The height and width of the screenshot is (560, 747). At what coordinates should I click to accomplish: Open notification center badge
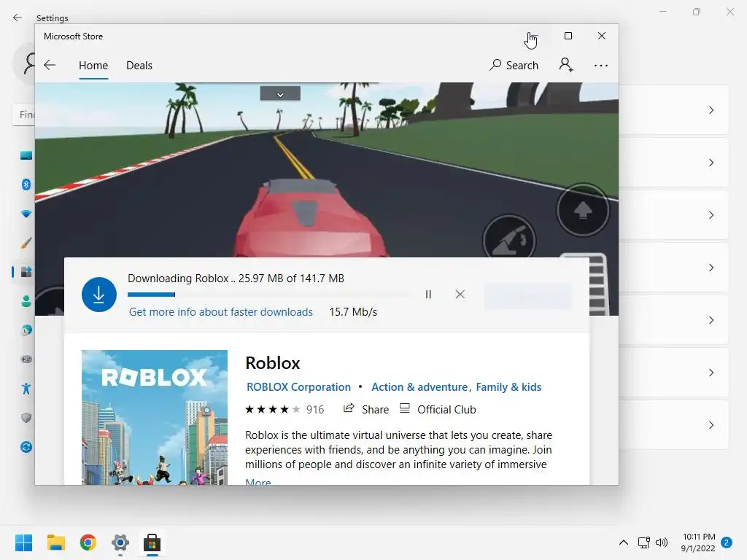click(727, 542)
